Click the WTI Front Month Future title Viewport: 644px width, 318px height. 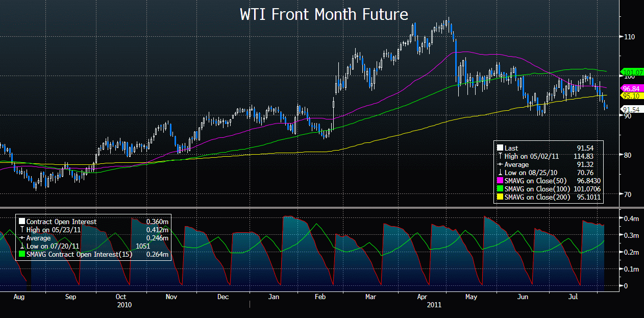[x=324, y=14]
